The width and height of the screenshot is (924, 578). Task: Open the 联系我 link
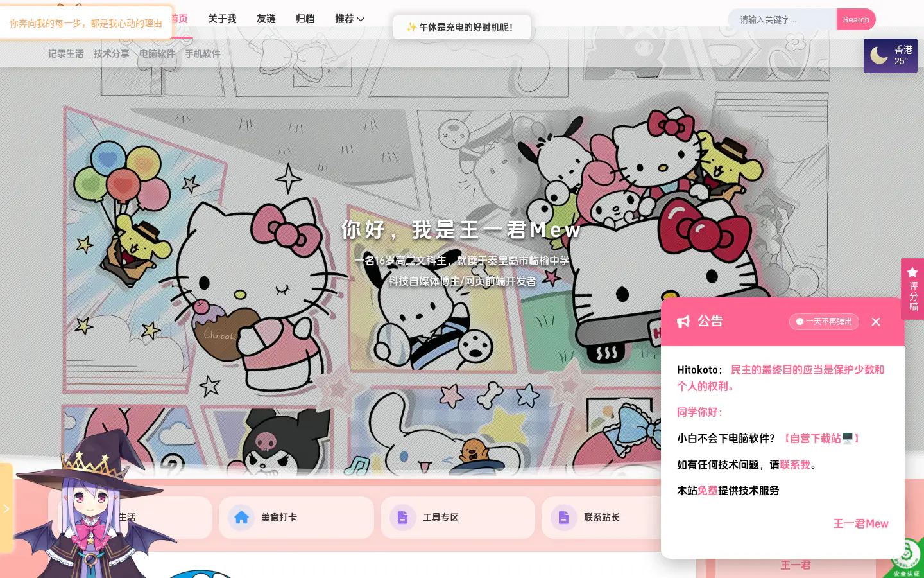coord(795,465)
